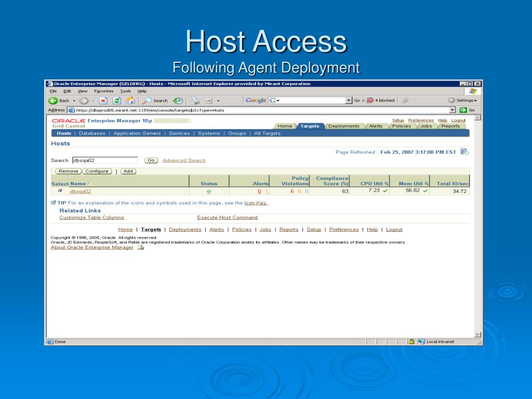Screen dimensions: 532x399
Task: Click the Edit with Word toolbar icon
Action: [x=209, y=101]
